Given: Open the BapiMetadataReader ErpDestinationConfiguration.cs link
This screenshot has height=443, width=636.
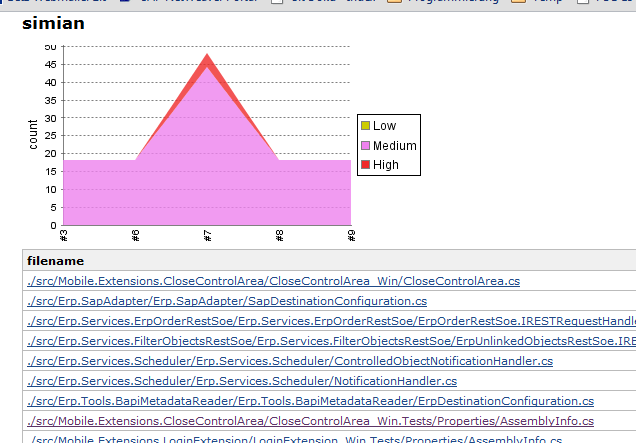Looking at the screenshot, I should point(310,401).
